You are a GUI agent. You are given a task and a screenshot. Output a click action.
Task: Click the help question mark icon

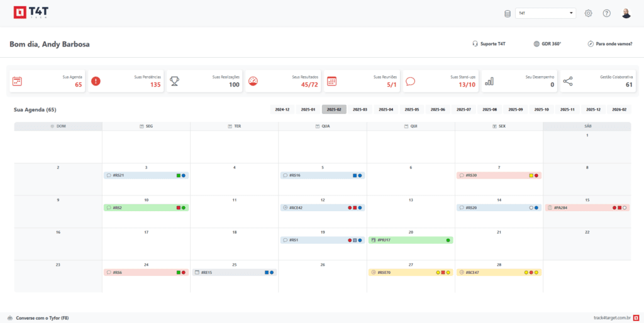point(606,13)
